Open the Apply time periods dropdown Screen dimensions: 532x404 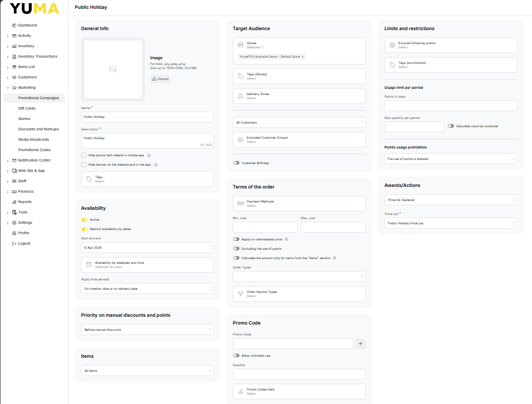coord(147,289)
